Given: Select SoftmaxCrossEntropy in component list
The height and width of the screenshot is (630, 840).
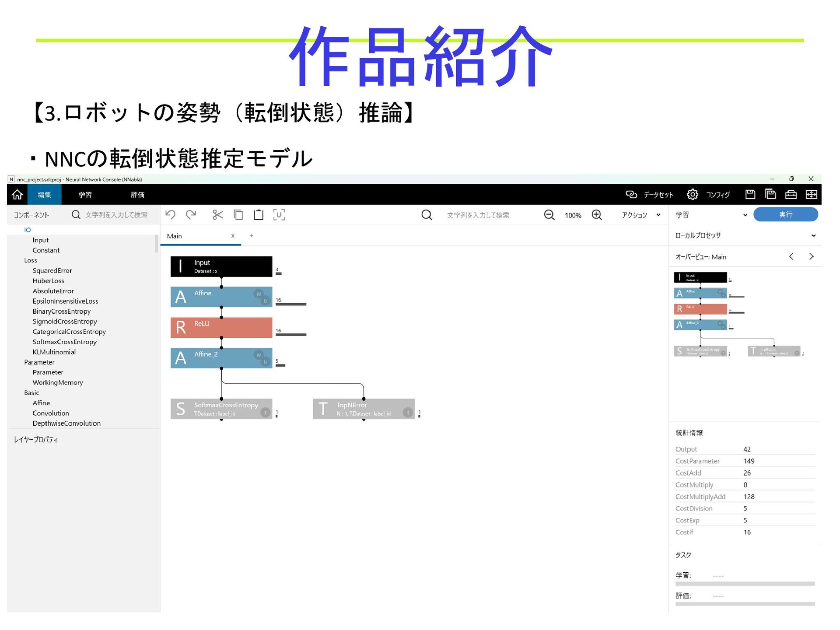Looking at the screenshot, I should [x=64, y=342].
